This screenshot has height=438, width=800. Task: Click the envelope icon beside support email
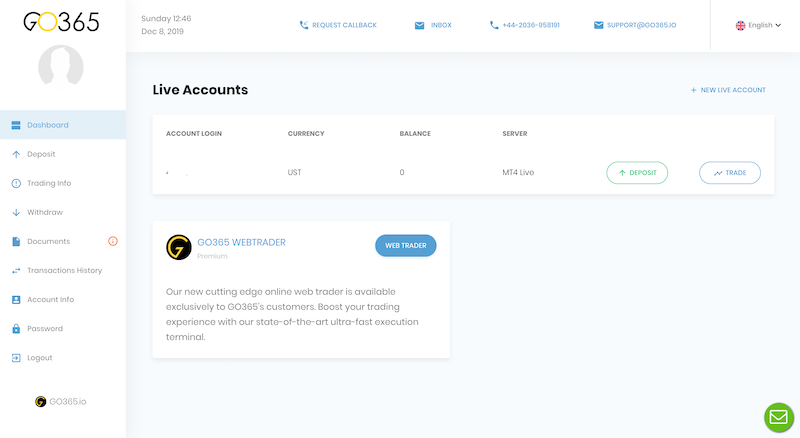point(598,25)
